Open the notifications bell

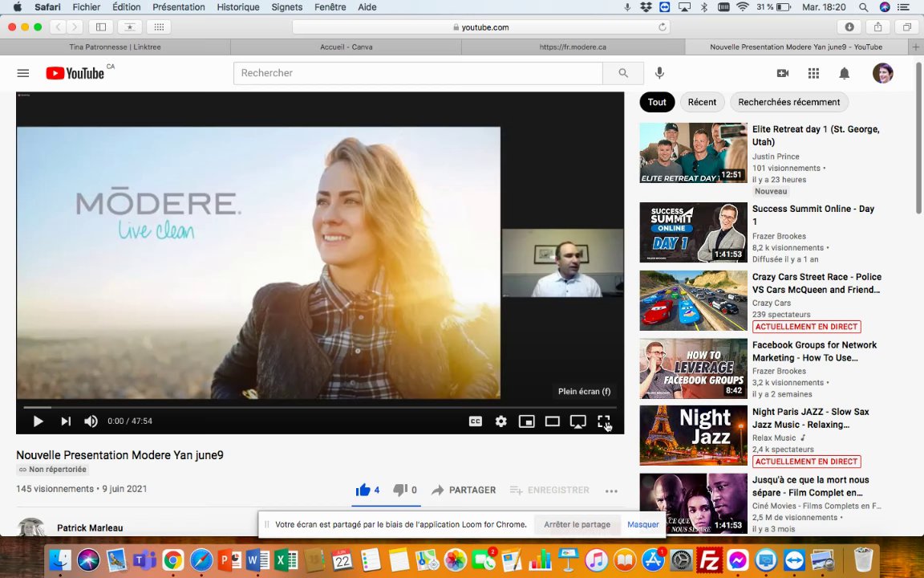(844, 73)
